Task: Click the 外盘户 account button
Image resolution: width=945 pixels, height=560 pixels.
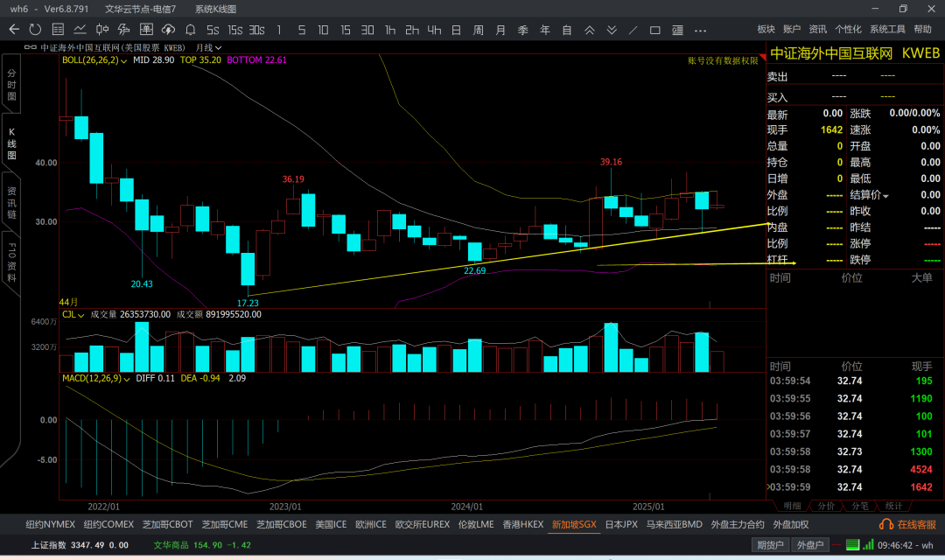Action: [810, 545]
